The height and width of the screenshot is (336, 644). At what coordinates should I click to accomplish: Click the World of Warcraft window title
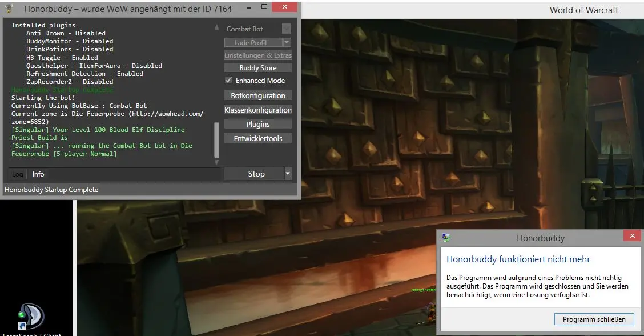point(583,10)
